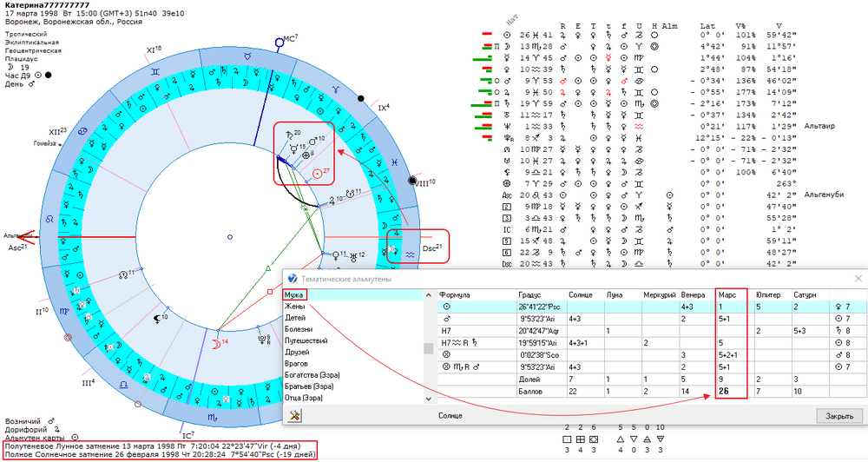This screenshot has height=462, width=868.
Task: Click the upward triangle icon under first 5
Action: pyautogui.click(x=621, y=439)
